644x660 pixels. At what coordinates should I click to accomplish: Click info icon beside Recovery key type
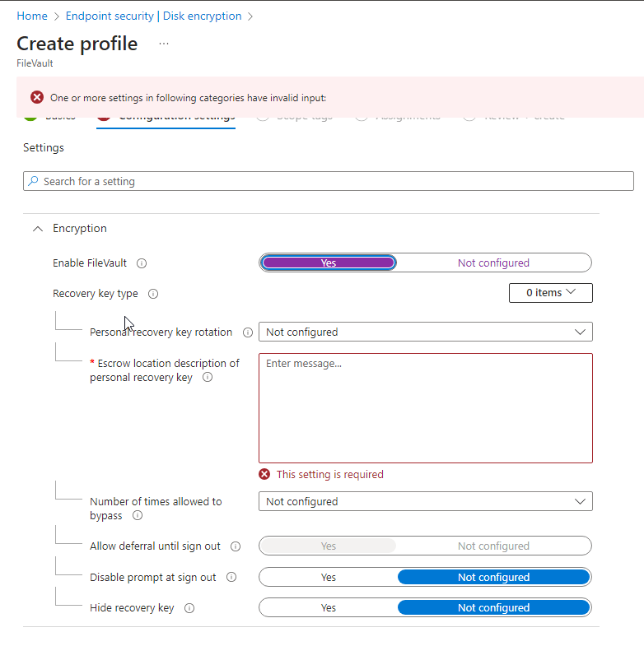coord(153,294)
